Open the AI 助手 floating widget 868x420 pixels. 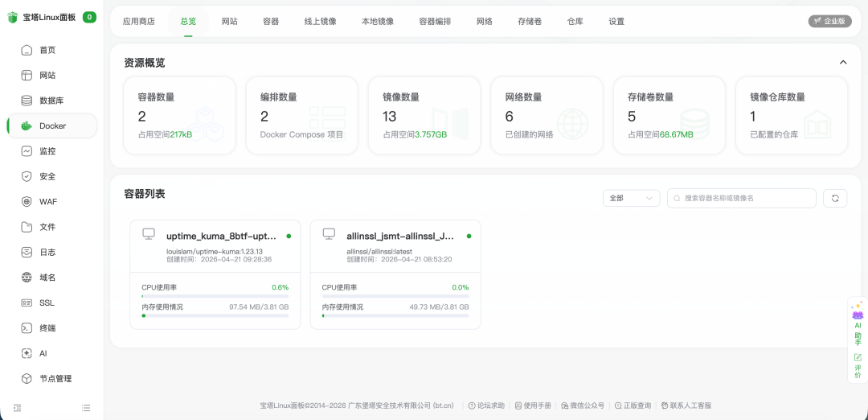click(x=858, y=323)
